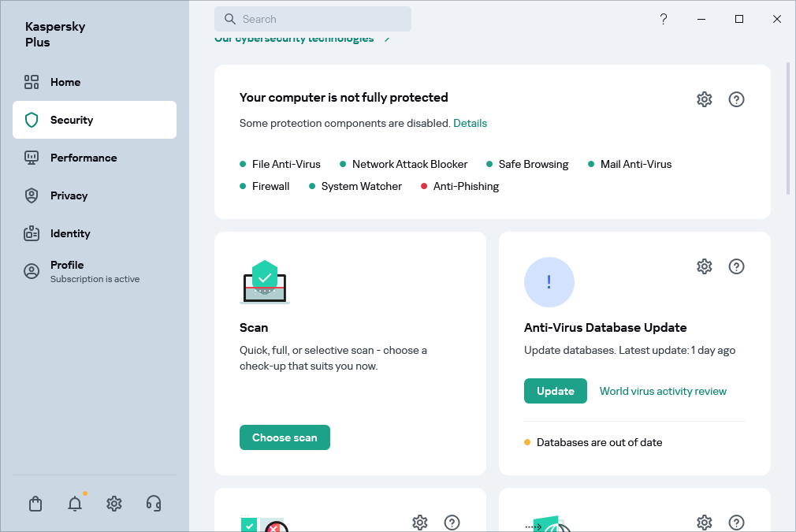Open the store bag icon in sidebar footer
This screenshot has height=532, width=796.
(35, 504)
